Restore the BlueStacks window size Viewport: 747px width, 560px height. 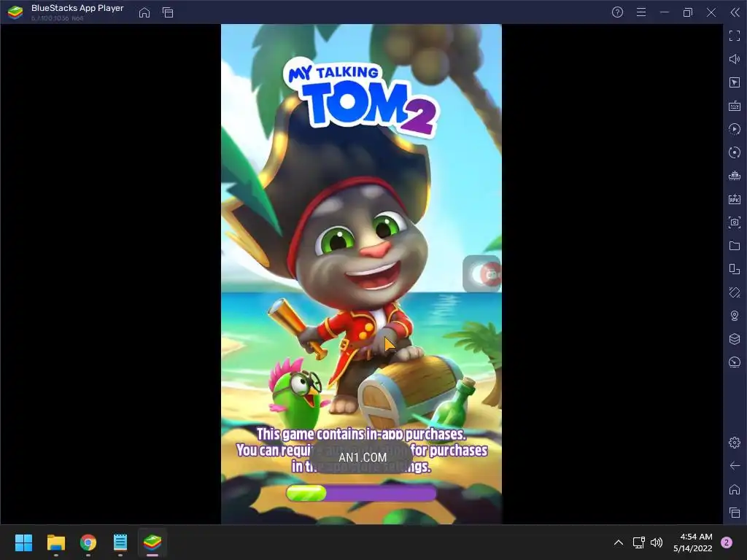pyautogui.click(x=687, y=12)
